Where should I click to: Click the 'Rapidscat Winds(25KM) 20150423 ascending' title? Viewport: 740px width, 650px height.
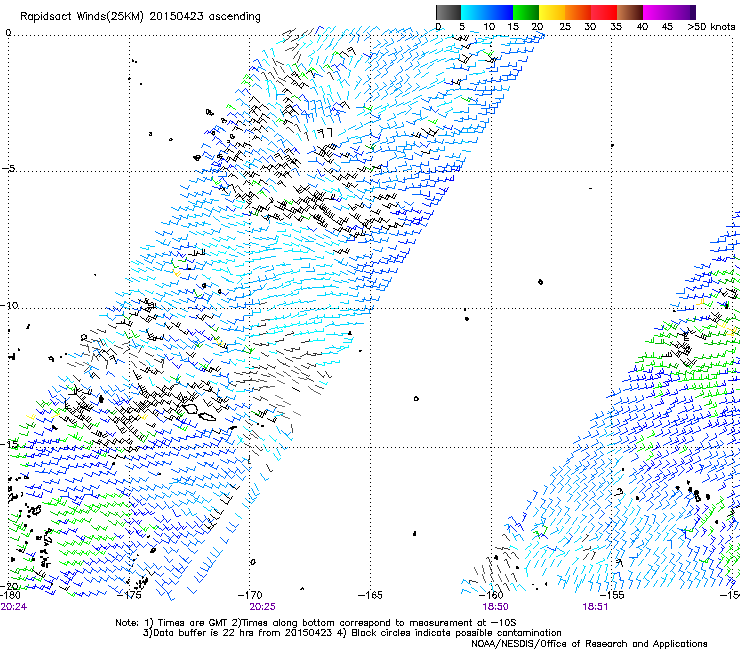[x=140, y=17]
